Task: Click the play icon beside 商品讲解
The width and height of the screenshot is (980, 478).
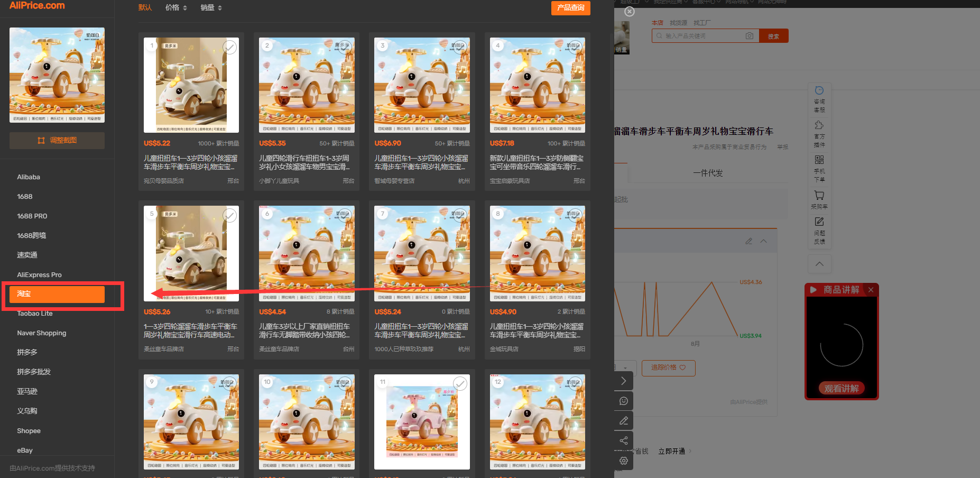Action: (813, 290)
